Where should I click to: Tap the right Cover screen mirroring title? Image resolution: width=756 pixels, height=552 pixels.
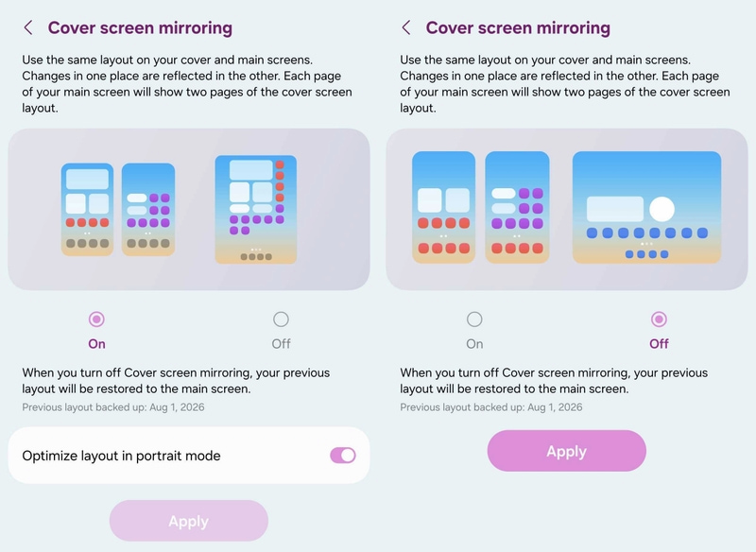tap(518, 28)
